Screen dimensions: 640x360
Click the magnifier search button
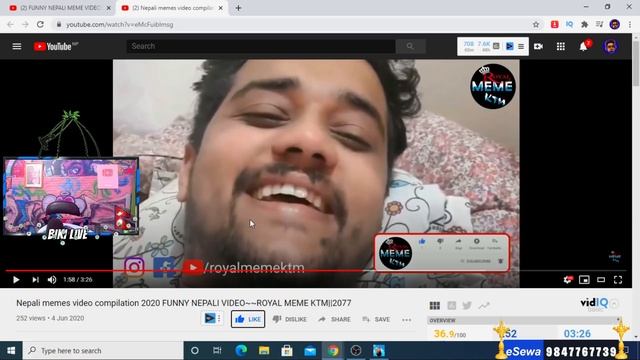click(x=410, y=47)
